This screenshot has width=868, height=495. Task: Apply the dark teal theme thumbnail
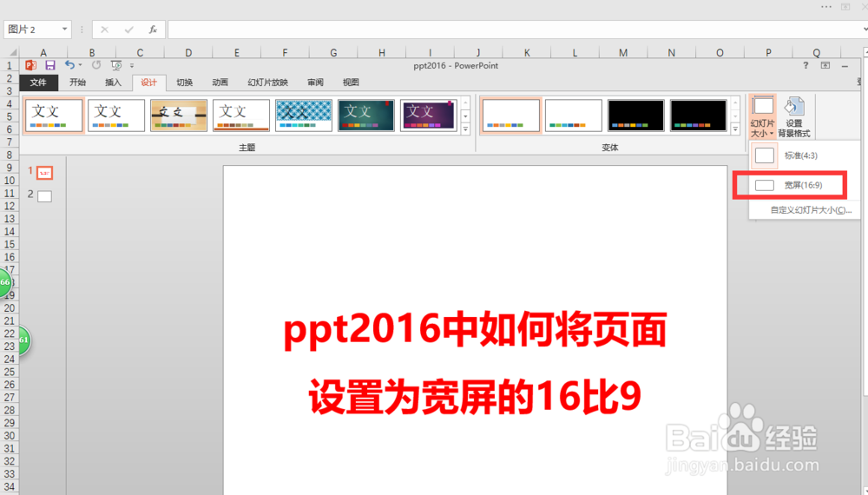pyautogui.click(x=366, y=115)
